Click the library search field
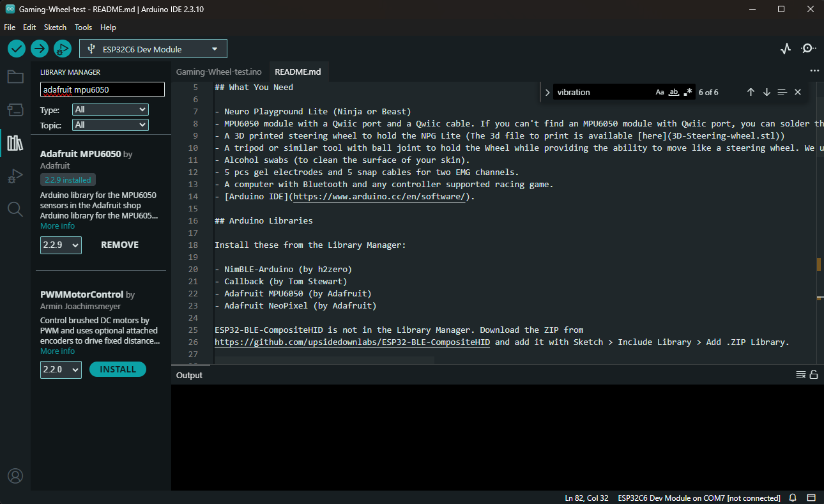The width and height of the screenshot is (824, 504). [x=102, y=89]
